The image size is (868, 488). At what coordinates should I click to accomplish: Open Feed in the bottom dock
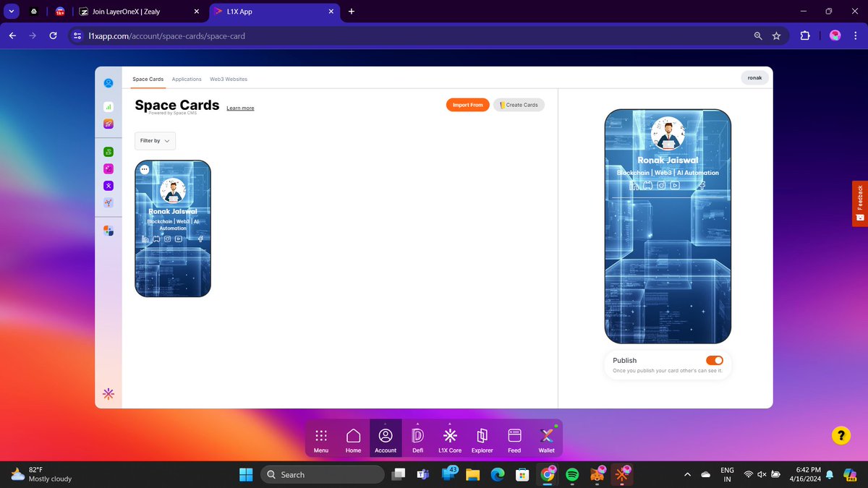pyautogui.click(x=514, y=440)
